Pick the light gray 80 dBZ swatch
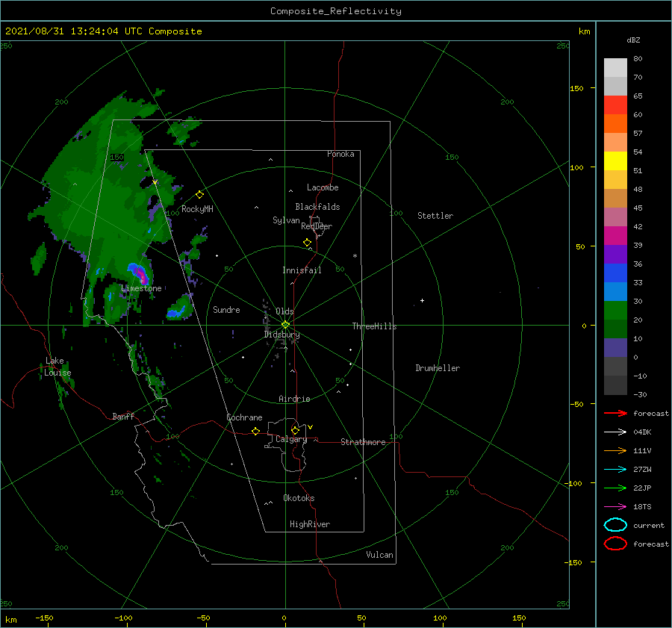This screenshot has height=628, width=672. point(615,68)
